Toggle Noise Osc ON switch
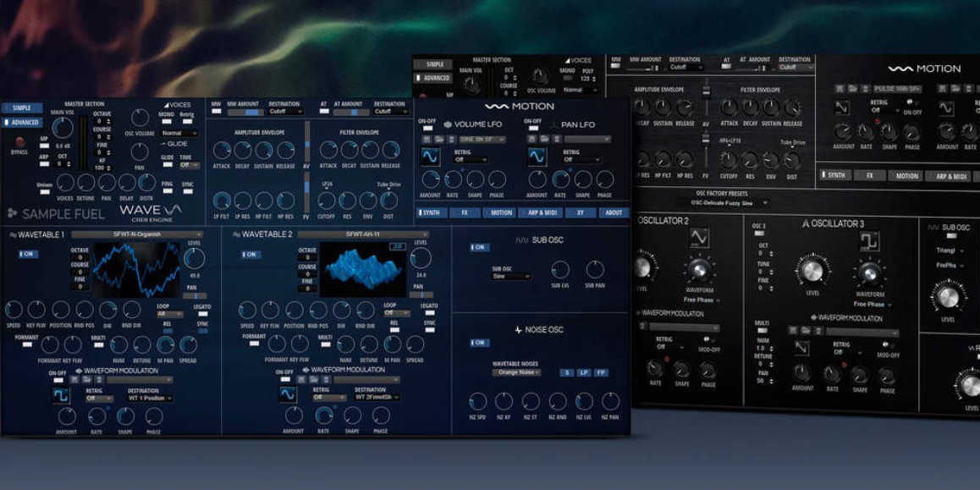 tap(480, 343)
